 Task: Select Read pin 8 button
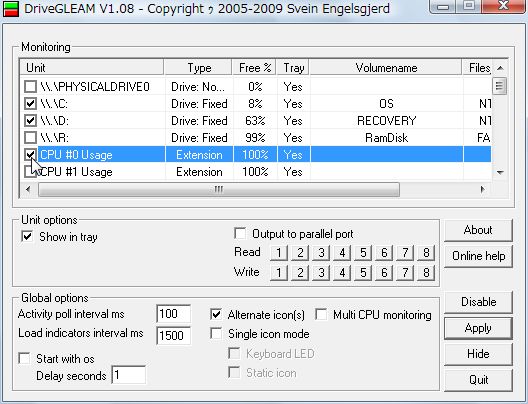pyautogui.click(x=426, y=253)
